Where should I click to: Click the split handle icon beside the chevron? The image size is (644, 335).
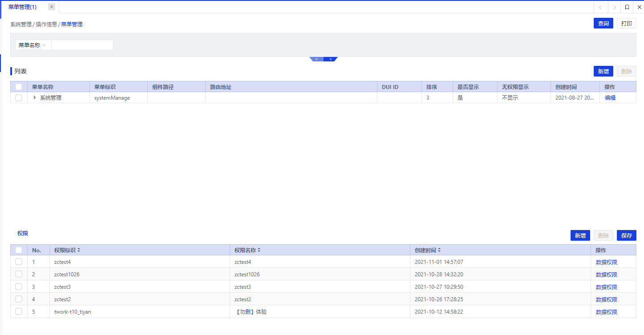330,59
